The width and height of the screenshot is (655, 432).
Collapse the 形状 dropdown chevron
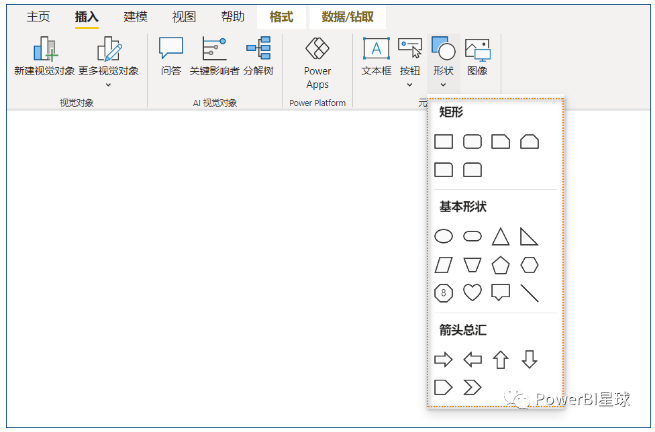(443, 85)
